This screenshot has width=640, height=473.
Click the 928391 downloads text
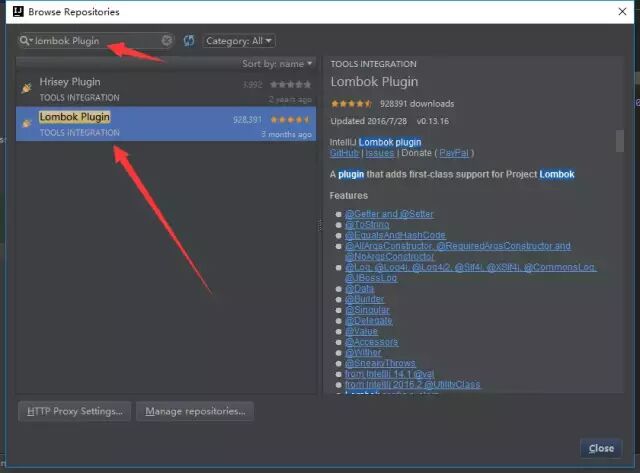coord(417,104)
